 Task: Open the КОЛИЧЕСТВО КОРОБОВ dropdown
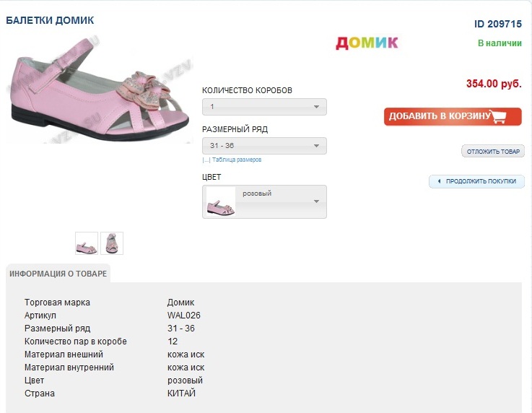(x=264, y=107)
